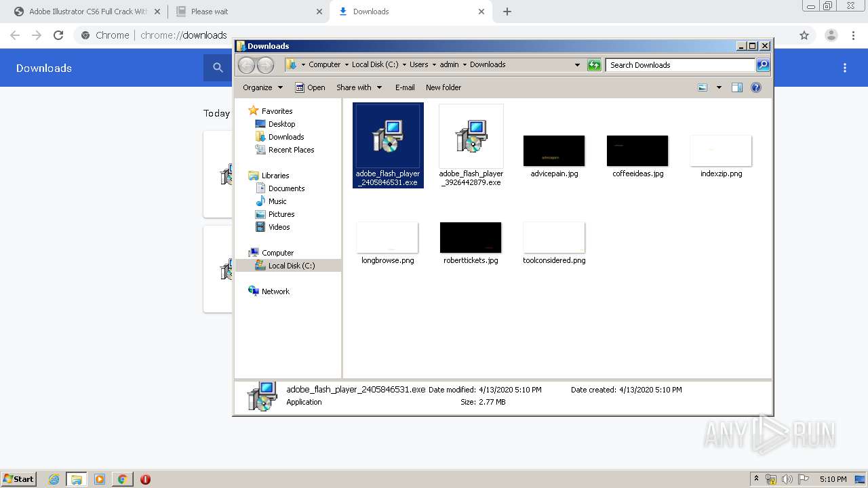This screenshot has height=488, width=868.
Task: Focus the Search Downloads field
Action: (680, 65)
